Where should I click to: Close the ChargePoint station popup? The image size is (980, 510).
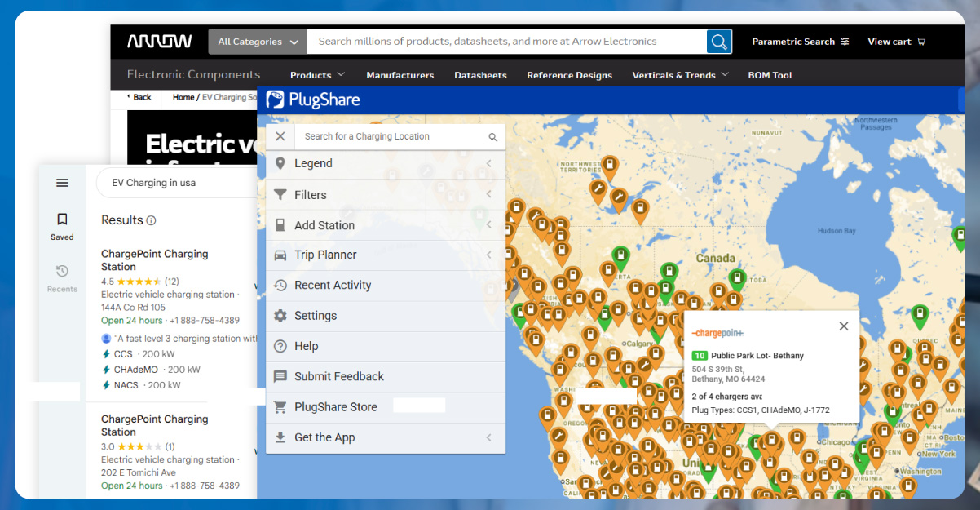tap(844, 326)
